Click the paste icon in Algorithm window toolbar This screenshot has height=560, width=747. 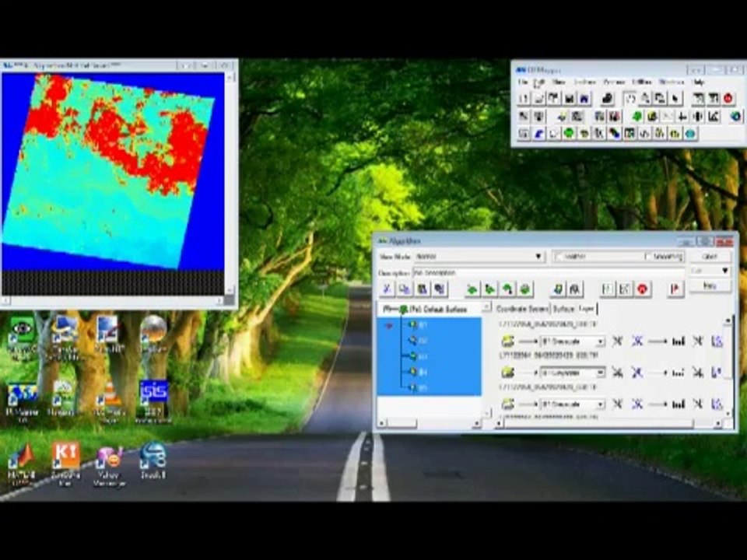coord(422,289)
